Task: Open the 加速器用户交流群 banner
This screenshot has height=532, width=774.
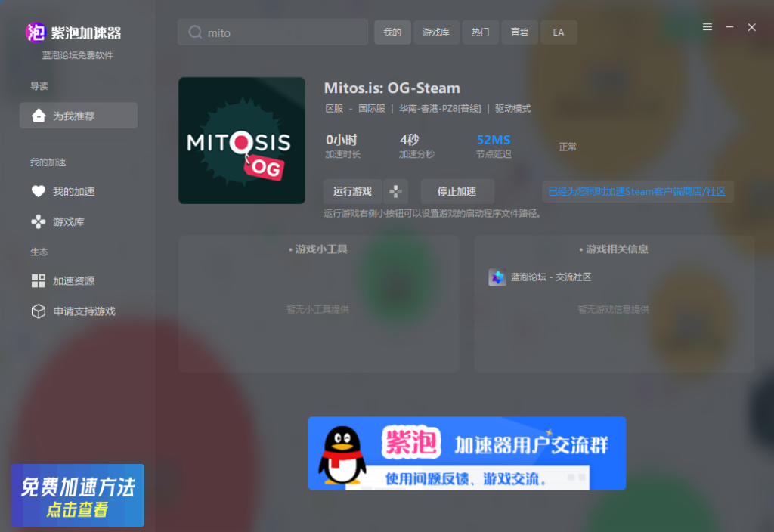Action: coord(467,453)
